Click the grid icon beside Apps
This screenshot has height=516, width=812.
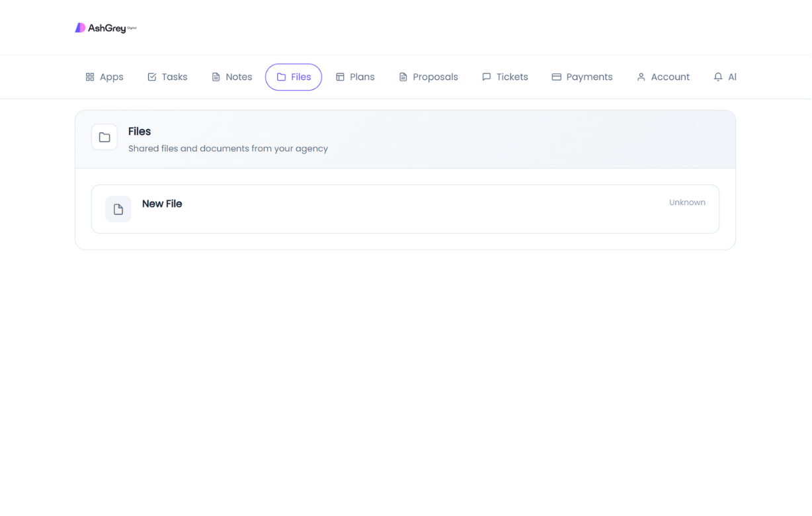click(90, 77)
